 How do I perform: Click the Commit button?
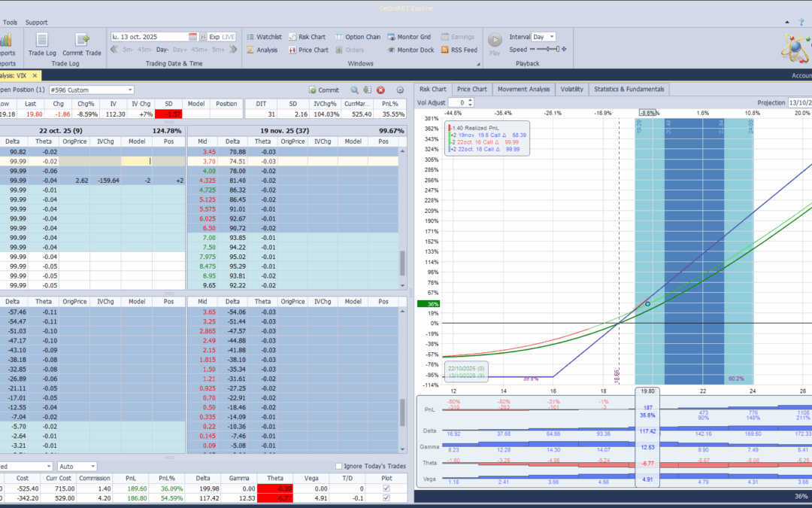(x=324, y=90)
